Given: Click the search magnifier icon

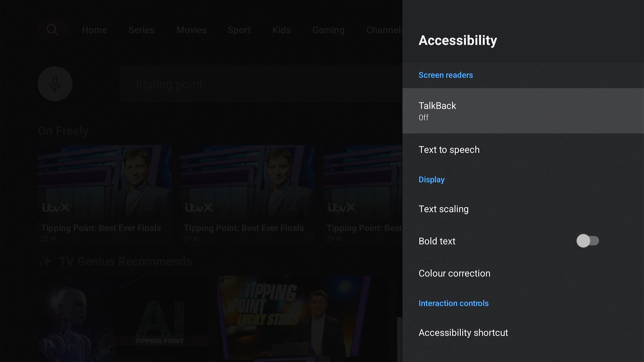Looking at the screenshot, I should [52, 30].
